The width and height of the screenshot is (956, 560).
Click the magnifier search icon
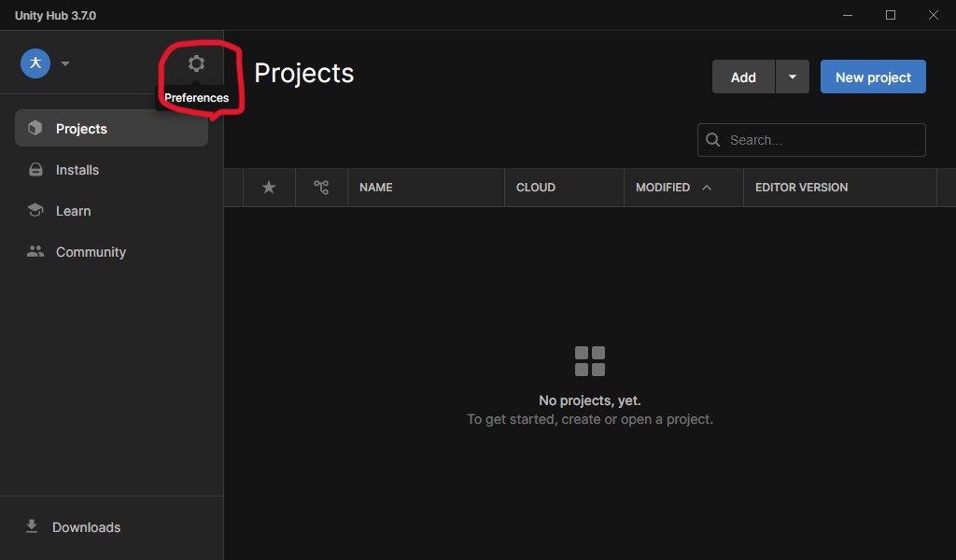(x=713, y=140)
